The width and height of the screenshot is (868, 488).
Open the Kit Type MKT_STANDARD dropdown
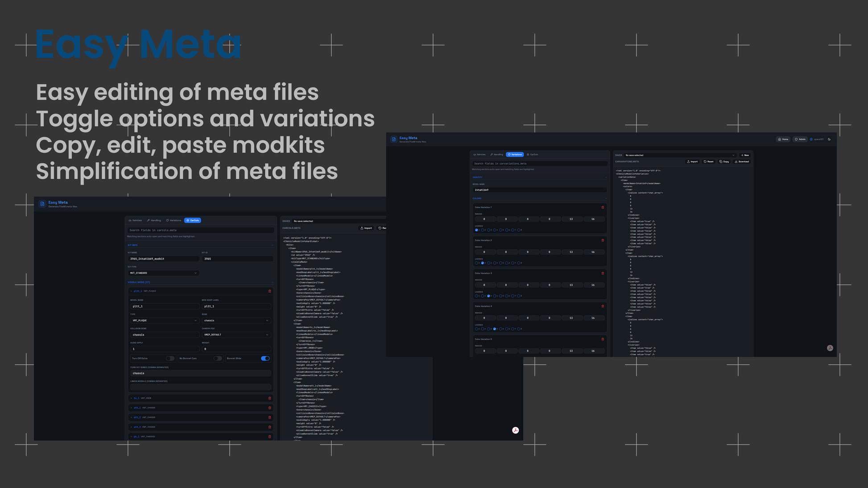(163, 273)
